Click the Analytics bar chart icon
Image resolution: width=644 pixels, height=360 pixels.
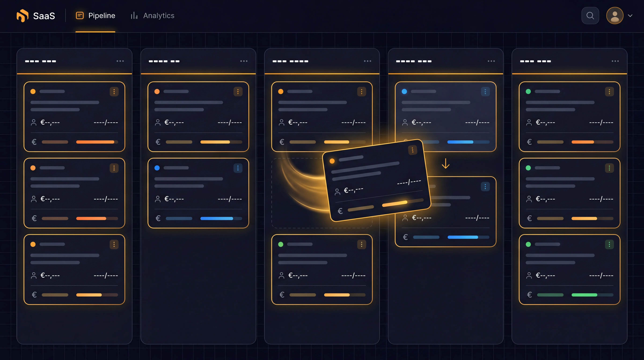tap(134, 15)
